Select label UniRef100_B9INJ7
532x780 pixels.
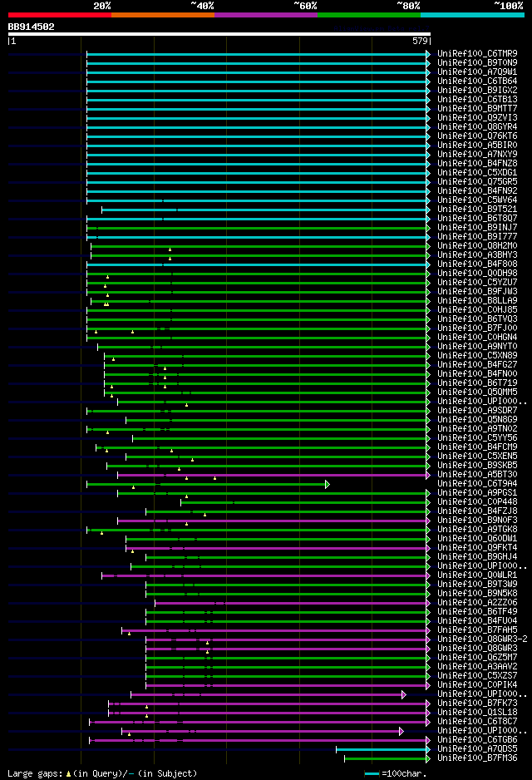tap(477, 227)
